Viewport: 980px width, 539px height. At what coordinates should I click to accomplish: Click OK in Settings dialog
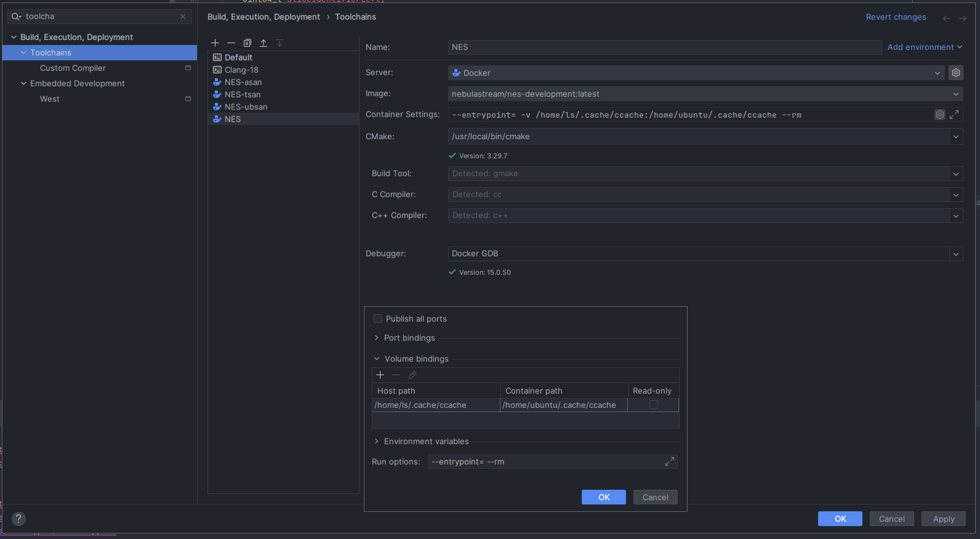pyautogui.click(x=840, y=519)
